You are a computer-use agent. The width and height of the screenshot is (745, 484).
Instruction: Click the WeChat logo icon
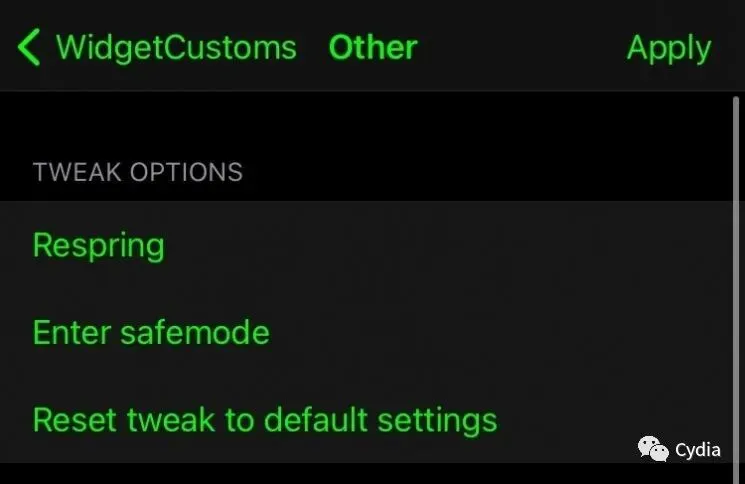tap(653, 449)
